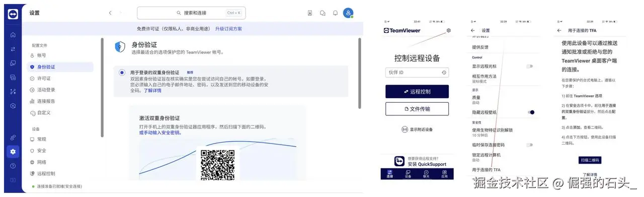Image resolution: width=644 pixels, height=197 pixels.
Task: Click the QR code image
Action: 218,165
